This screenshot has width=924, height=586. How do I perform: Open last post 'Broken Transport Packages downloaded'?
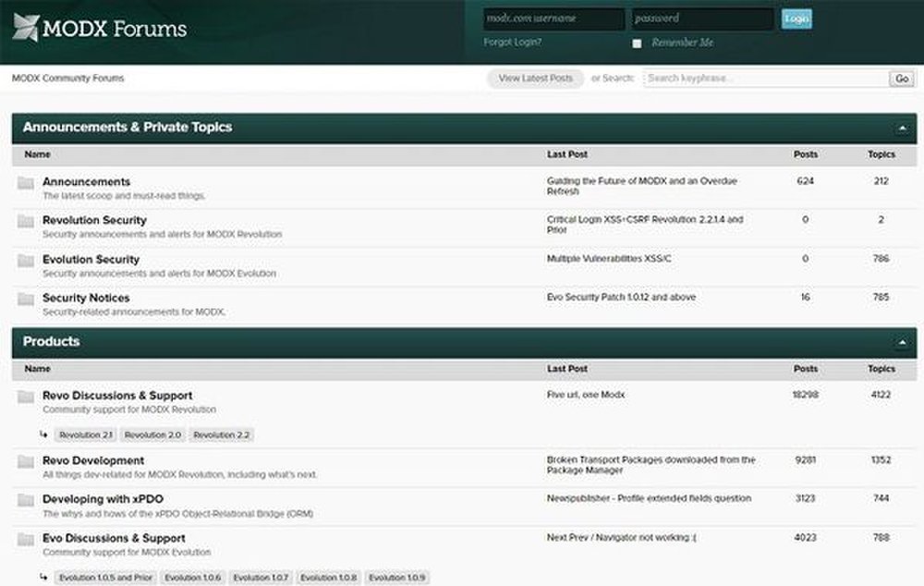point(651,465)
